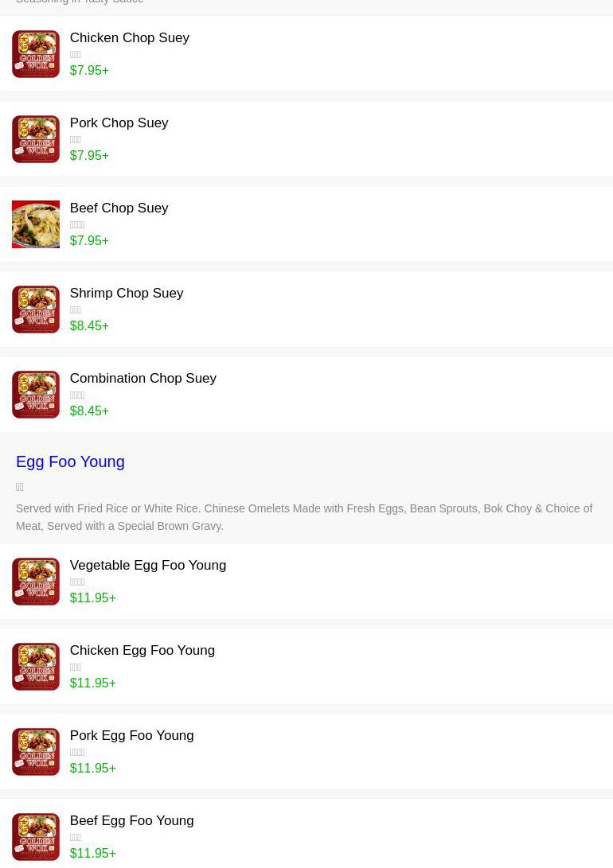The image size is (613, 868).
Task: Click the Combination Chop Suey logo icon
Action: [x=36, y=395]
